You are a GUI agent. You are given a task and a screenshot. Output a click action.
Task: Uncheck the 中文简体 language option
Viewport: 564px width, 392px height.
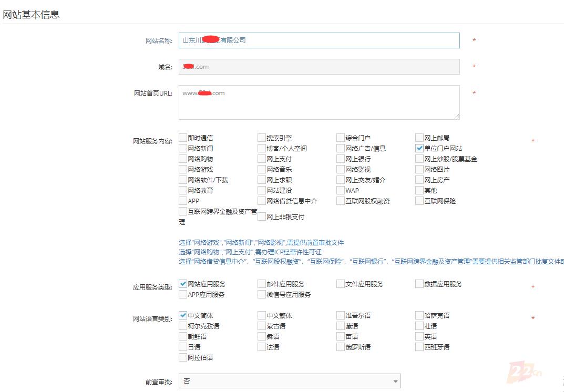[x=182, y=315]
